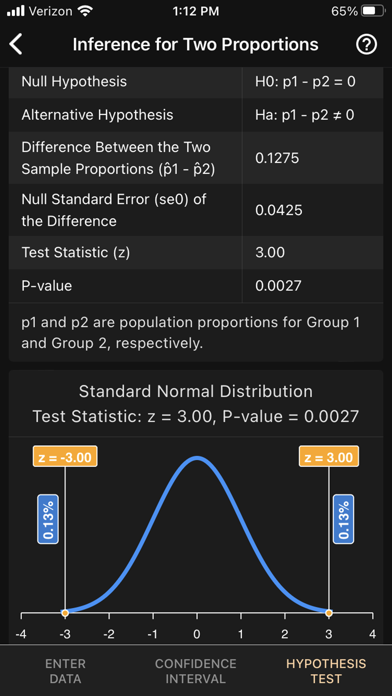392x696 pixels.
Task: Tap the Null Standard Error value 0.0425
Action: 279,210
